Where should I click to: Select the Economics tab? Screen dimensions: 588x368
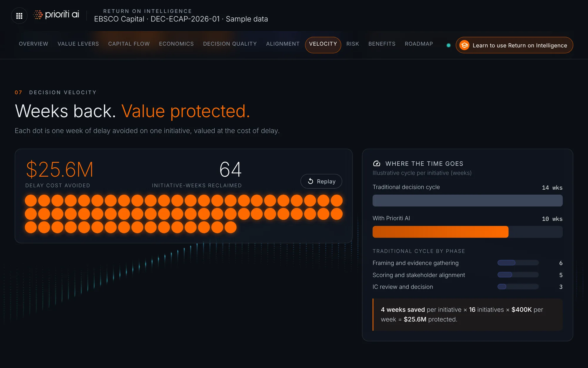tap(176, 44)
